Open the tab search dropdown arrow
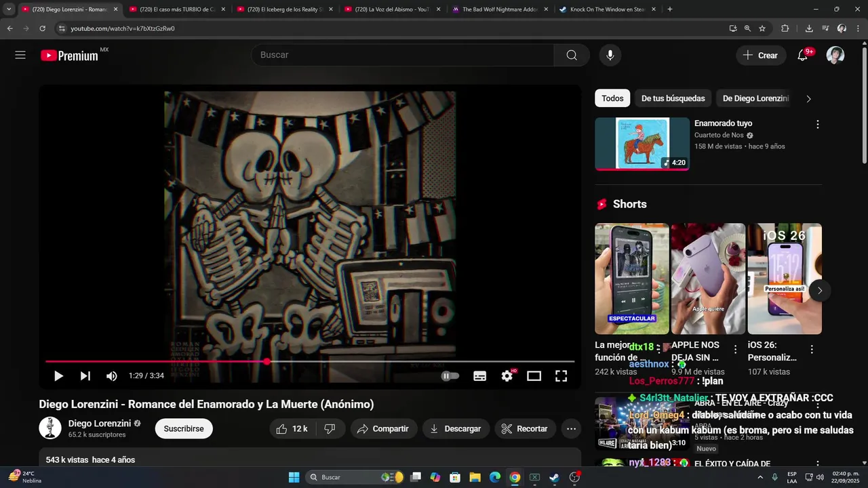This screenshot has height=488, width=868. click(9, 9)
